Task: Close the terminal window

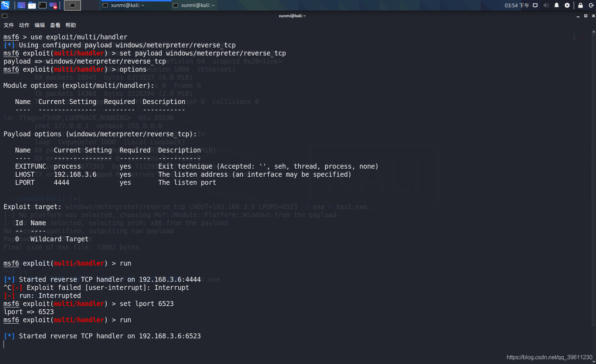Action: coord(594,16)
